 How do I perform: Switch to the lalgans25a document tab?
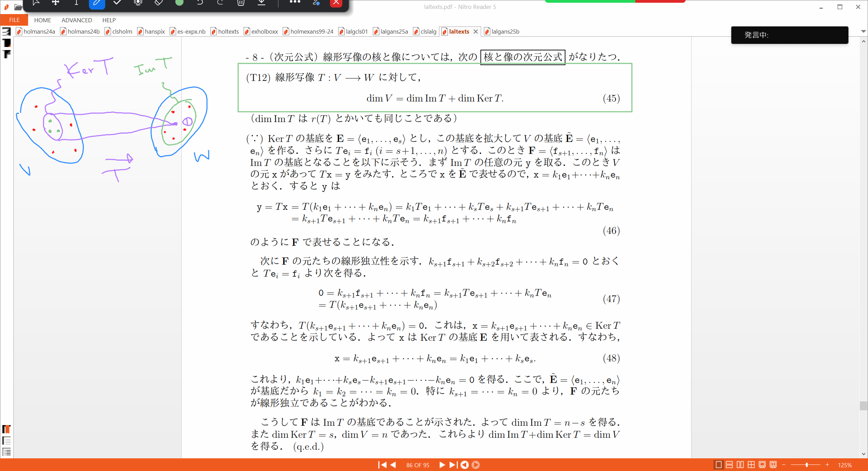click(x=391, y=32)
